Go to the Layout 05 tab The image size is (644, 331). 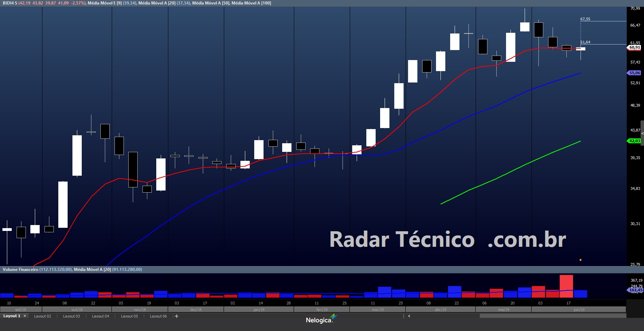pyautogui.click(x=129, y=316)
